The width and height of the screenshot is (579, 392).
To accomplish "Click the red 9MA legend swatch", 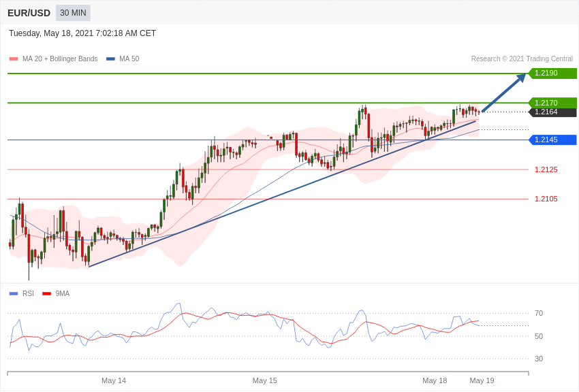I will click(x=46, y=294).
